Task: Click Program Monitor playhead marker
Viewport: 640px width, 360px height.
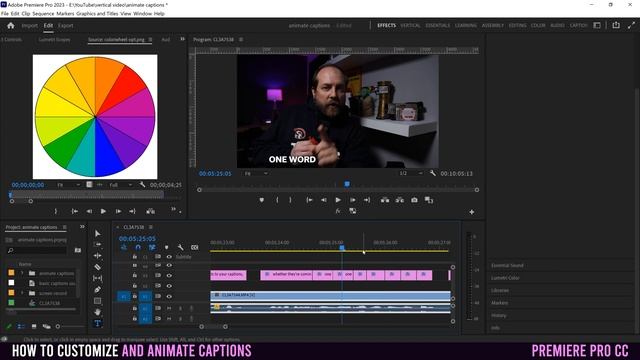Action: pos(347,184)
